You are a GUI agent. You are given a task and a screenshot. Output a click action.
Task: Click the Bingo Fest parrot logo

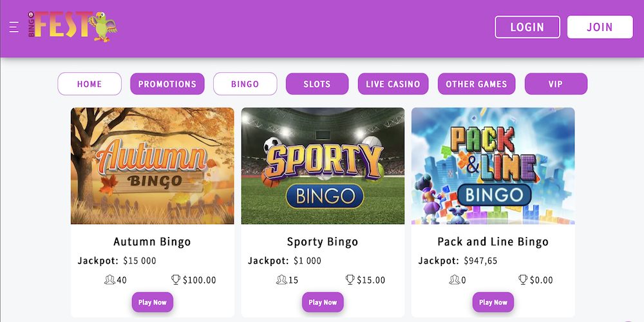(x=73, y=27)
